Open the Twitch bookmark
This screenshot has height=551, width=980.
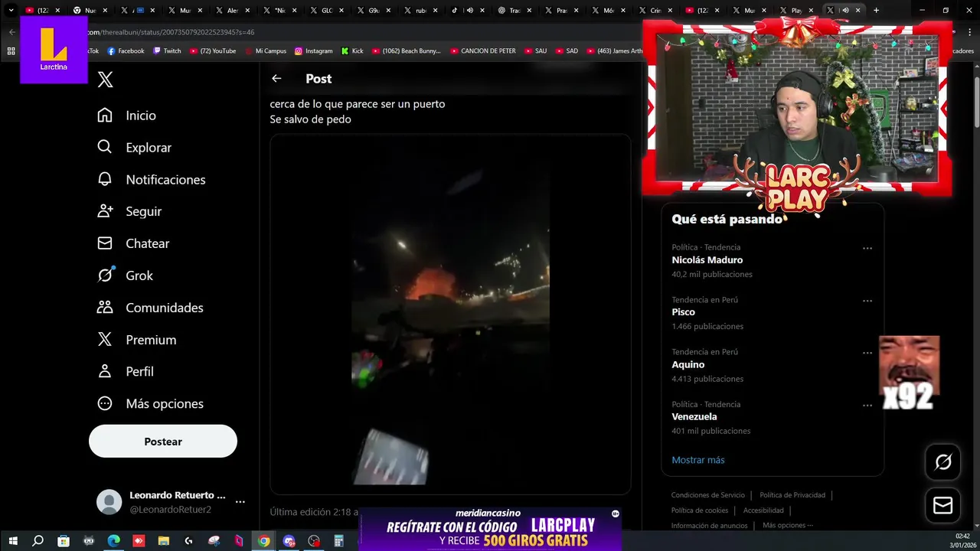[x=167, y=51]
